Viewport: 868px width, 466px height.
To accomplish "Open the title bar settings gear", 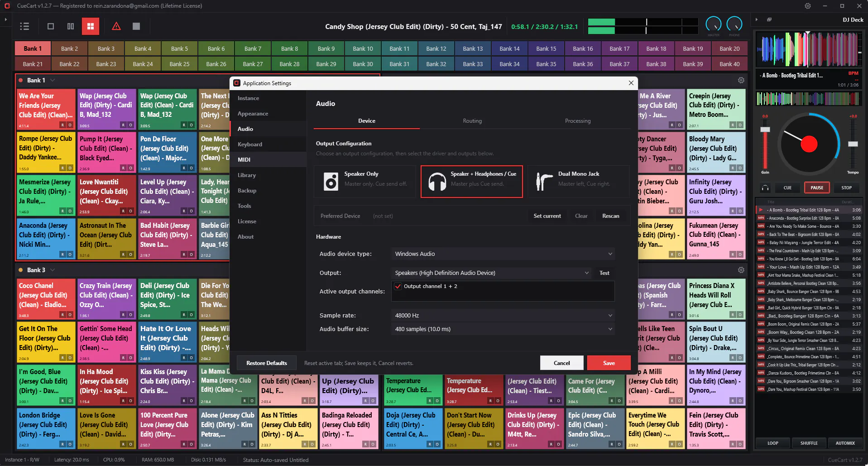I will coord(808,6).
